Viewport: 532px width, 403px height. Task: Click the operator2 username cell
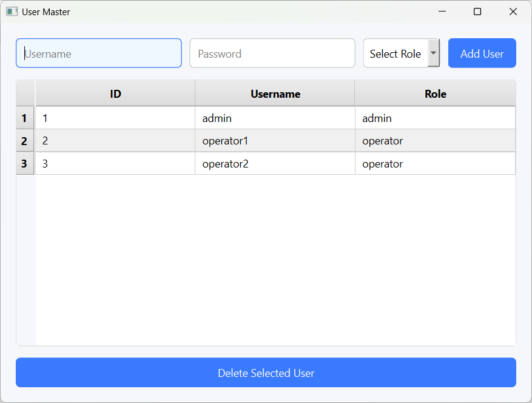tap(275, 164)
